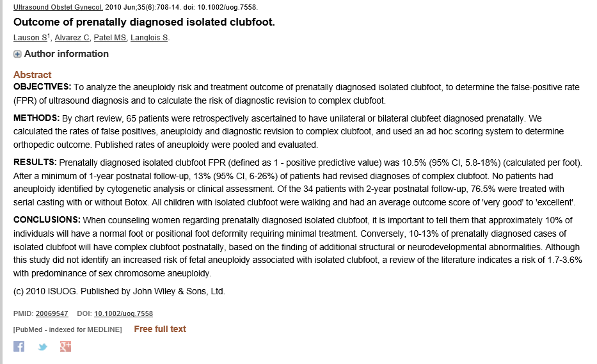Share the article on Google+
The image size is (597, 364).
[x=65, y=346]
